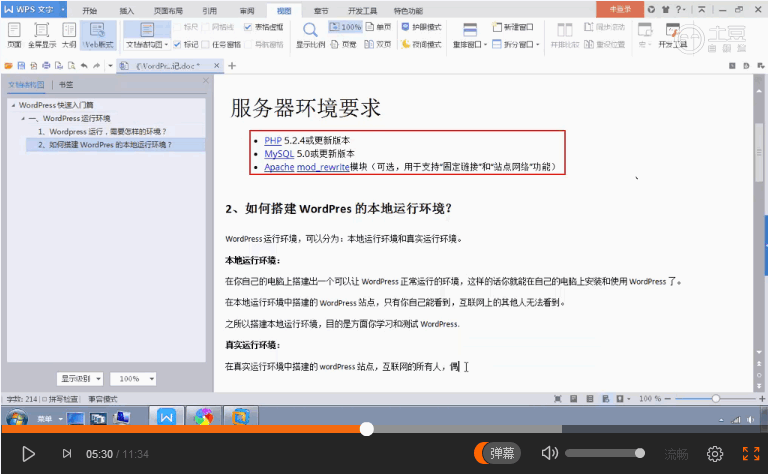Open the 开始 ribbon tab
Viewport: 768px width, 474px height.
[90, 11]
